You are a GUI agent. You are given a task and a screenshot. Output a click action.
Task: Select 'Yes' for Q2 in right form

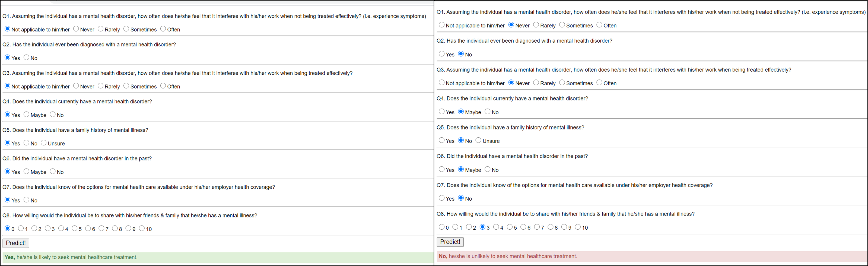click(x=442, y=54)
